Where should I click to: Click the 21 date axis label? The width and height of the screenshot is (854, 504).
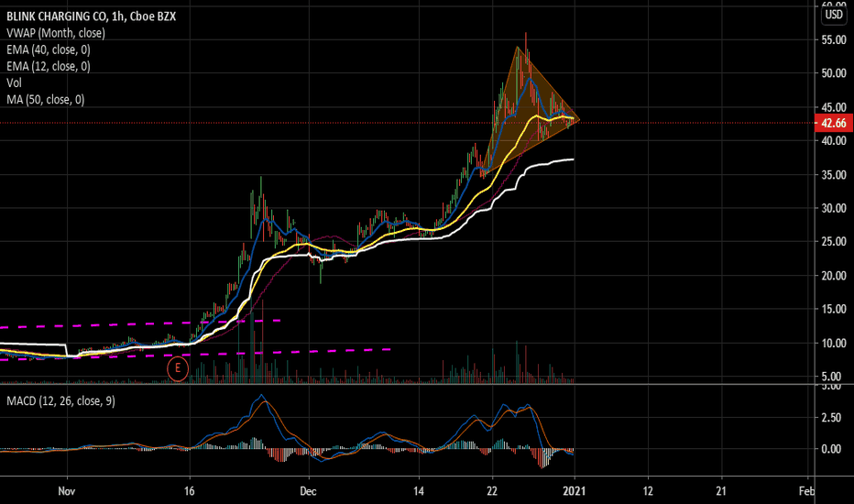pyautogui.click(x=721, y=491)
